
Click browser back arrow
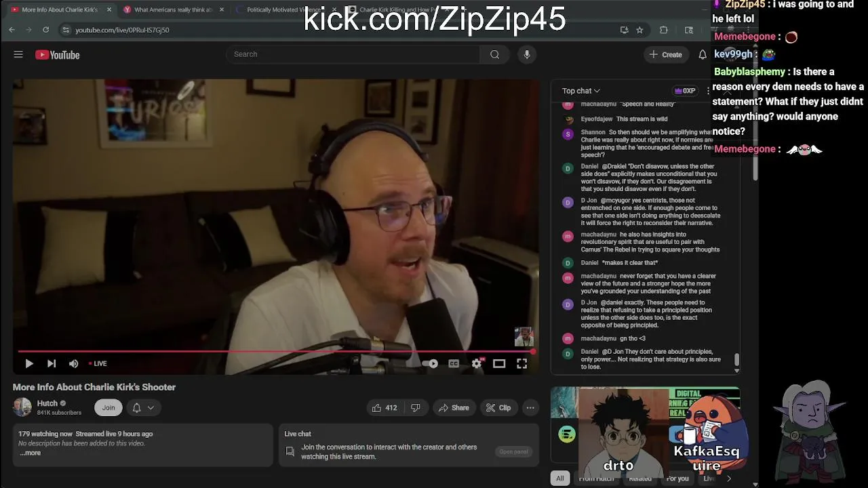12,30
